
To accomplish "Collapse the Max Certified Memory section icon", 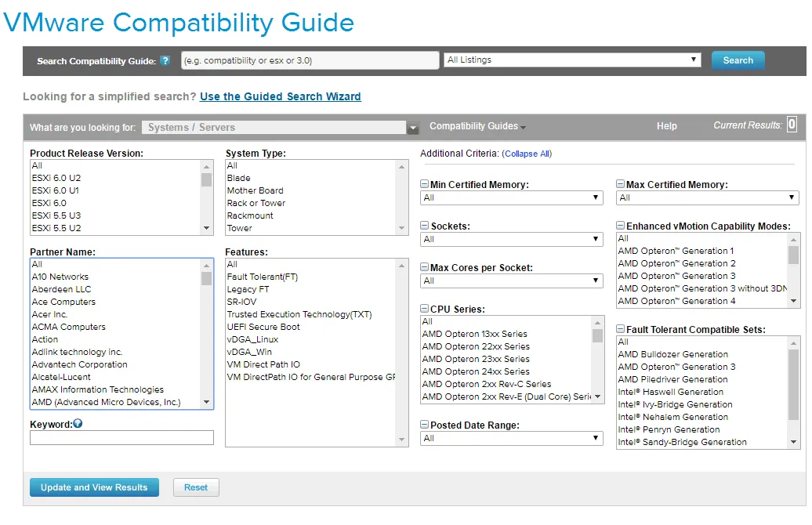I will click(621, 184).
